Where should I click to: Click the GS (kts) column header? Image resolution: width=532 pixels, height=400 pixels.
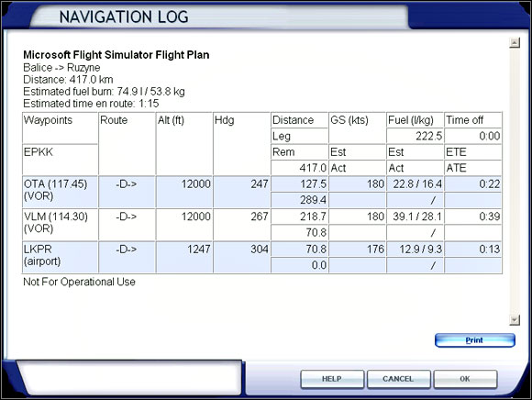pyautogui.click(x=358, y=128)
